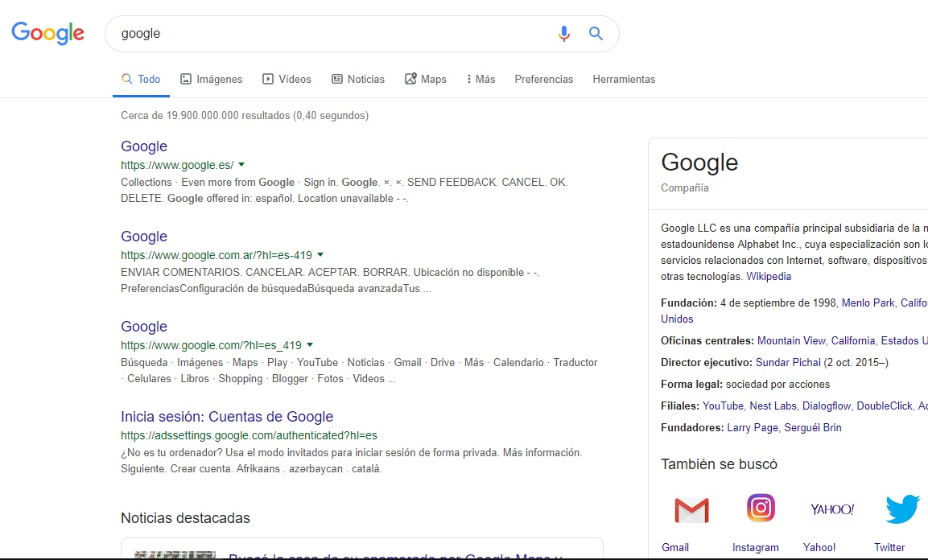Open the YouTube subsidiary link
Image resolution: width=928 pixels, height=560 pixels.
point(723,406)
